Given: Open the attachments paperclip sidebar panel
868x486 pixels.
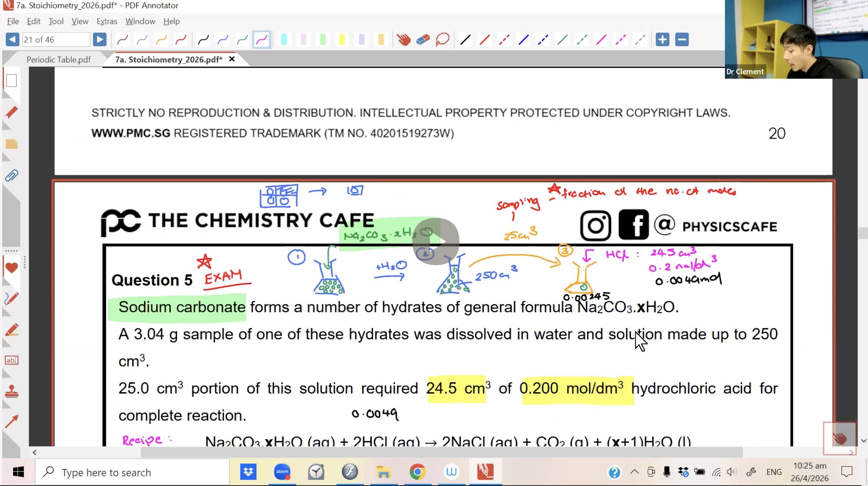Looking at the screenshot, I should pyautogui.click(x=11, y=176).
